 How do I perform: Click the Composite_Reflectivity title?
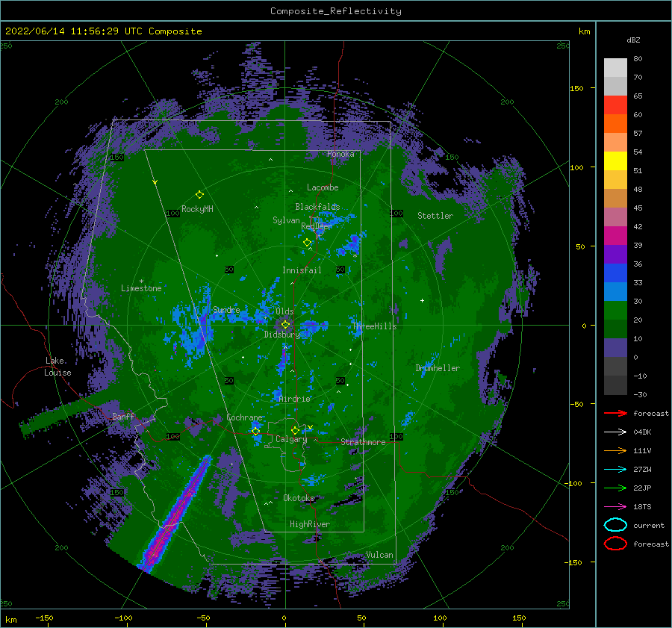coord(336,11)
